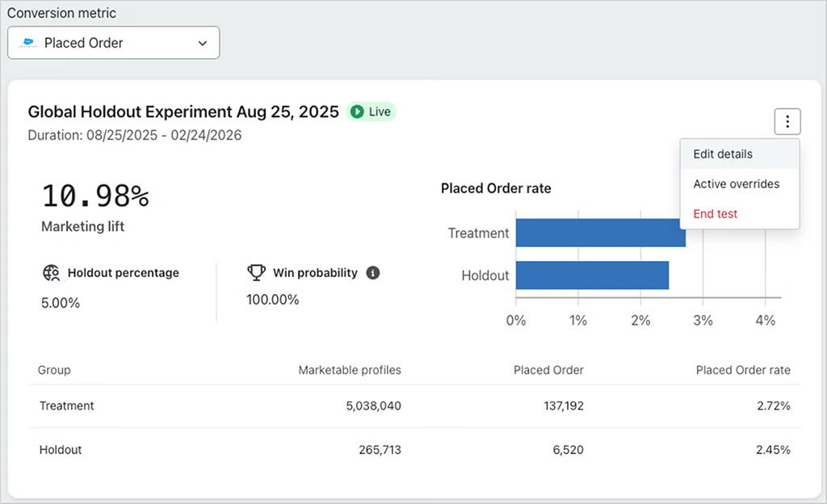This screenshot has height=504, width=827.
Task: Click the Live status badge
Action: coord(372,111)
